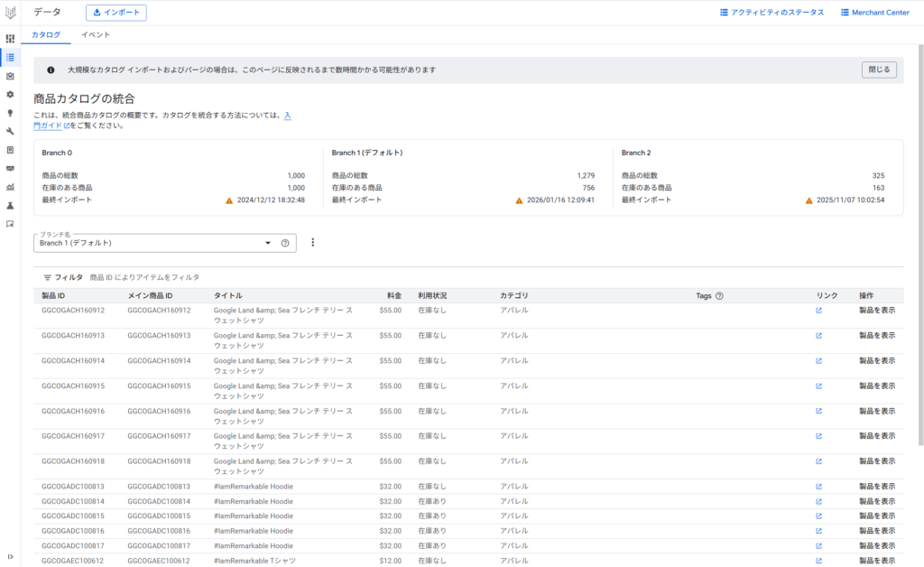The image size is (924, 567).
Task: Click the カテゴリ column header
Action: coord(513,296)
